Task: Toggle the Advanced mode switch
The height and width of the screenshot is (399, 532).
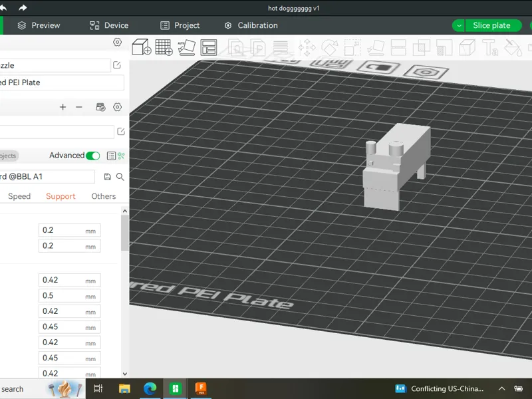Action: [92, 156]
